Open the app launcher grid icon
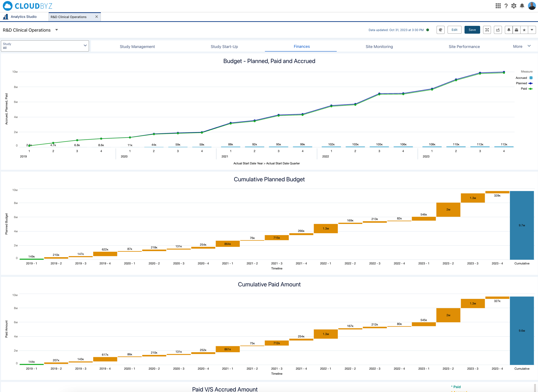 click(x=498, y=6)
